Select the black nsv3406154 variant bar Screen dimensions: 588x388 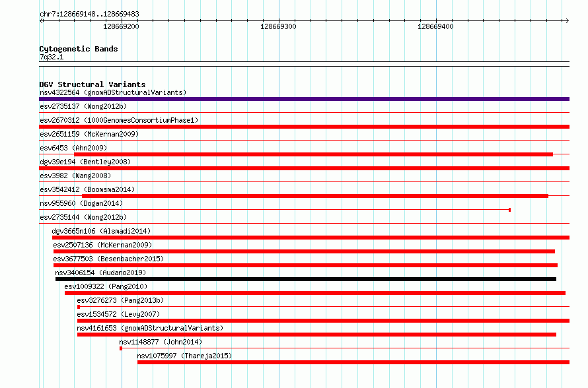pos(306,279)
